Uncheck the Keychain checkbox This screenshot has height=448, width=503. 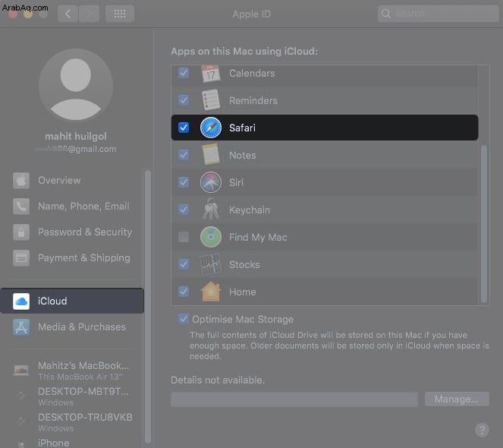point(184,210)
